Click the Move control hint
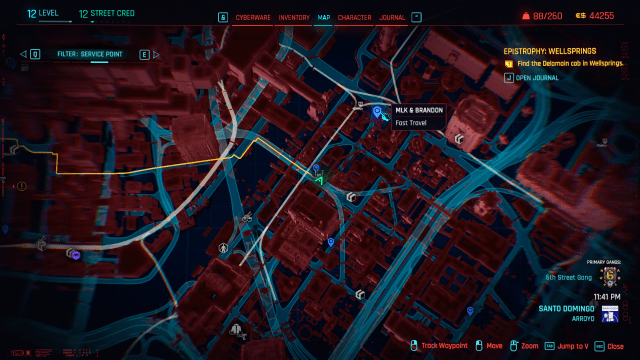 coord(489,346)
